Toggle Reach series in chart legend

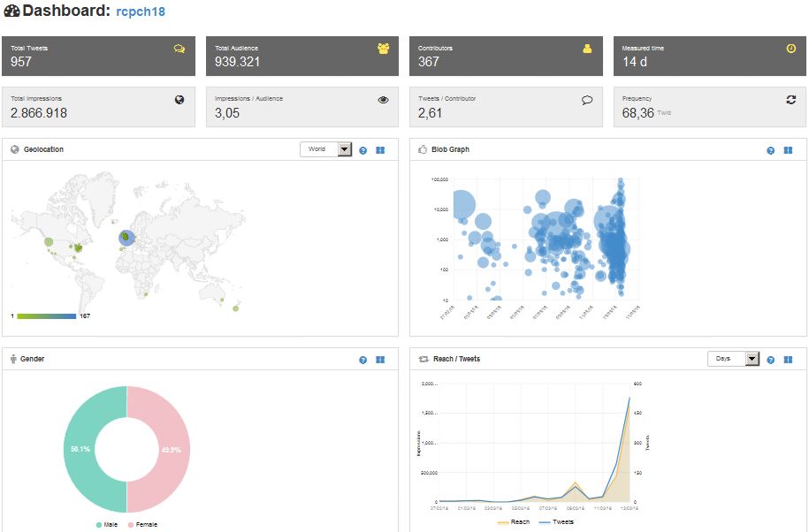point(515,522)
